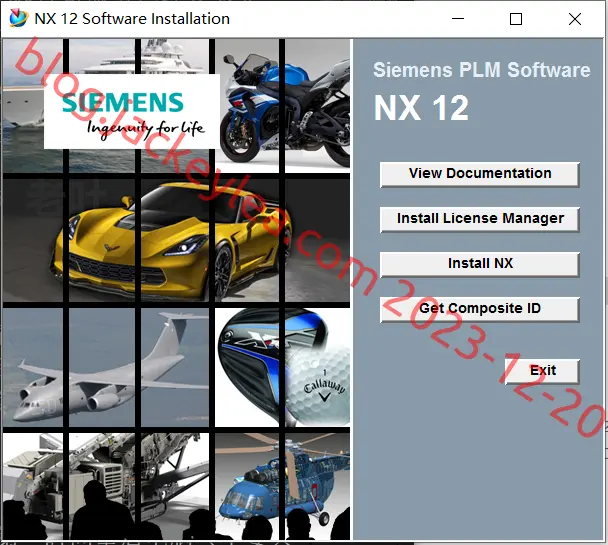The height and width of the screenshot is (545, 608).
Task: Maximize the installer window
Action: [x=515, y=19]
